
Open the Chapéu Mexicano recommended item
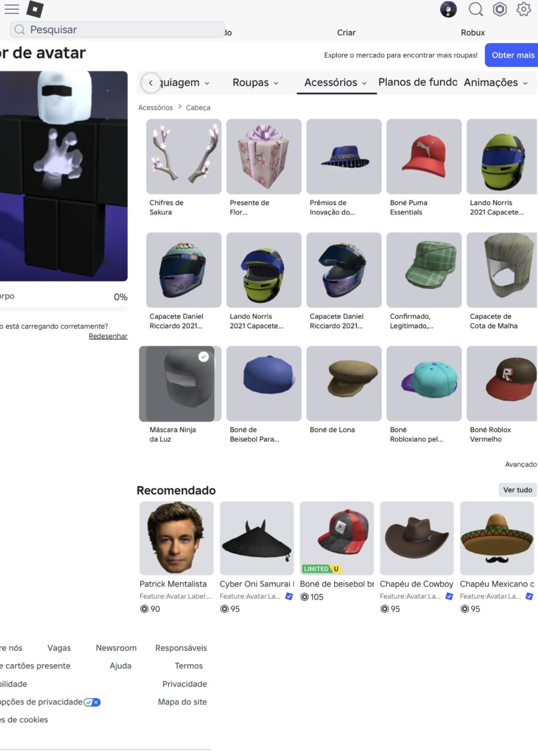coord(497,538)
